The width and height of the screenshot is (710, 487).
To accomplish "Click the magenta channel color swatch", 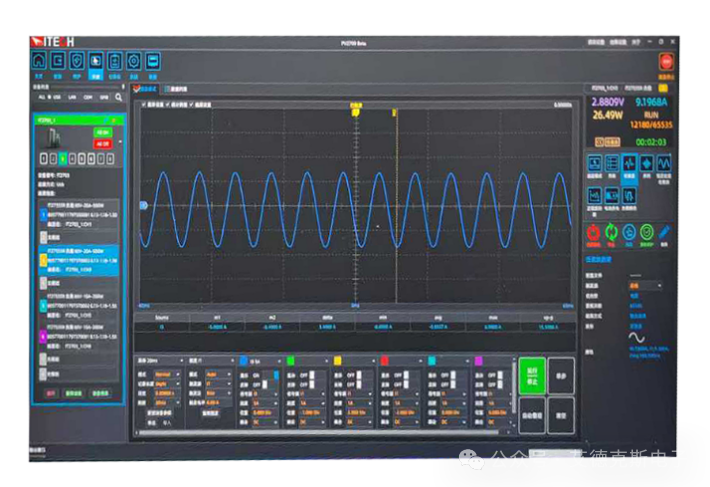I will click(479, 361).
